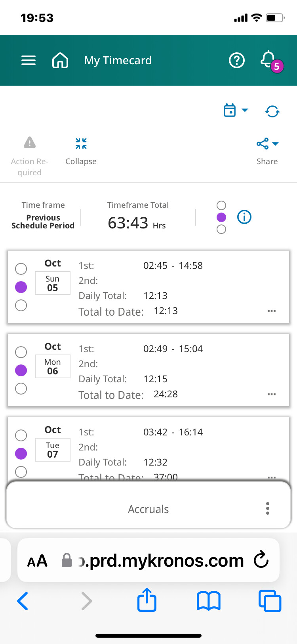The width and height of the screenshot is (297, 644).
Task: Tap the Safari back arrow
Action: click(x=23, y=601)
